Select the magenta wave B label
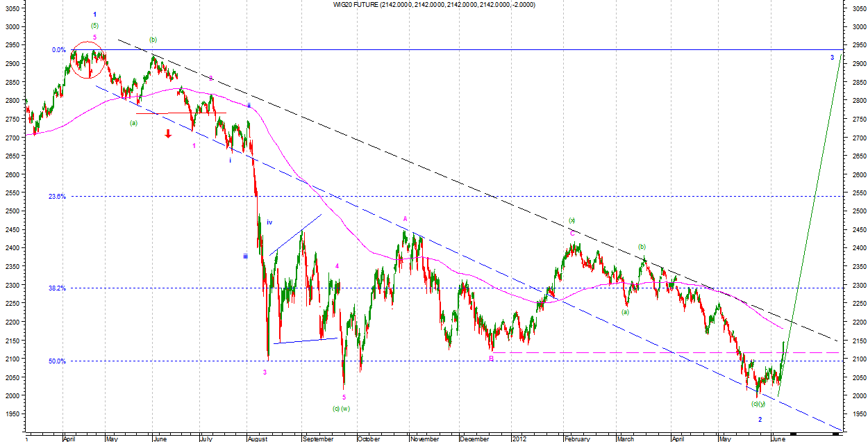Screen dimensions: 868x442 point(491,359)
